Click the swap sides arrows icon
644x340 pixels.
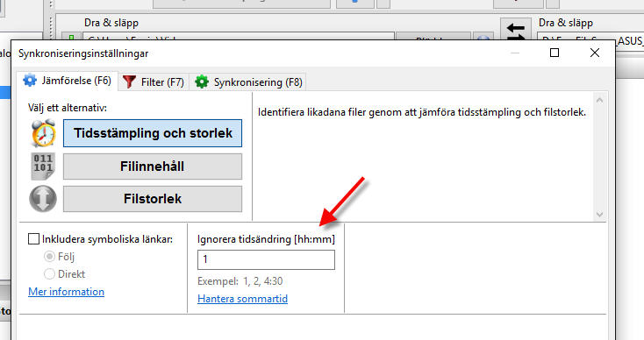click(515, 31)
